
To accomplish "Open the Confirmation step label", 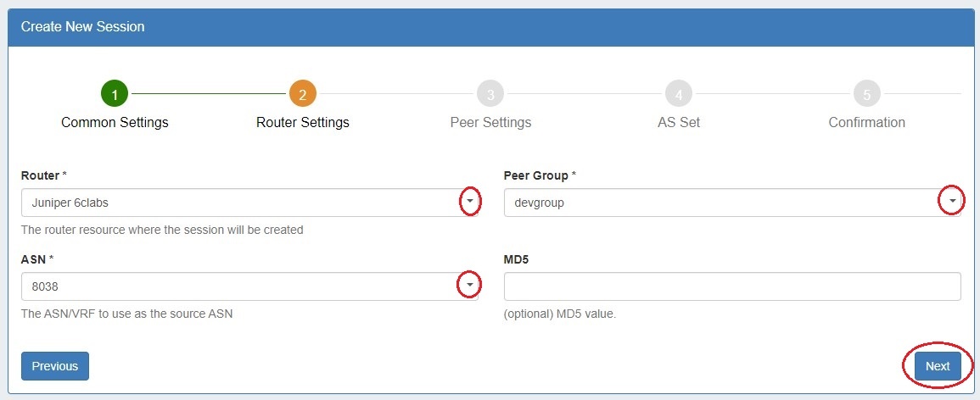I will [866, 122].
